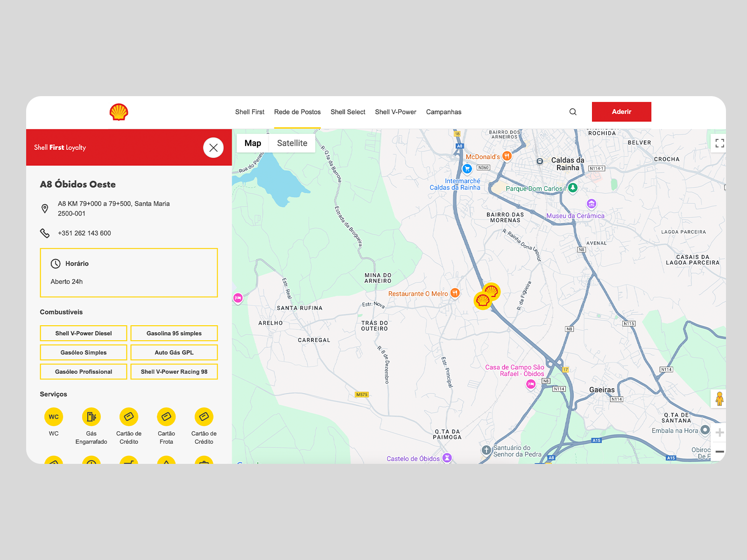Image resolution: width=747 pixels, height=560 pixels.
Task: Click the lower Shell station map marker
Action: click(482, 301)
